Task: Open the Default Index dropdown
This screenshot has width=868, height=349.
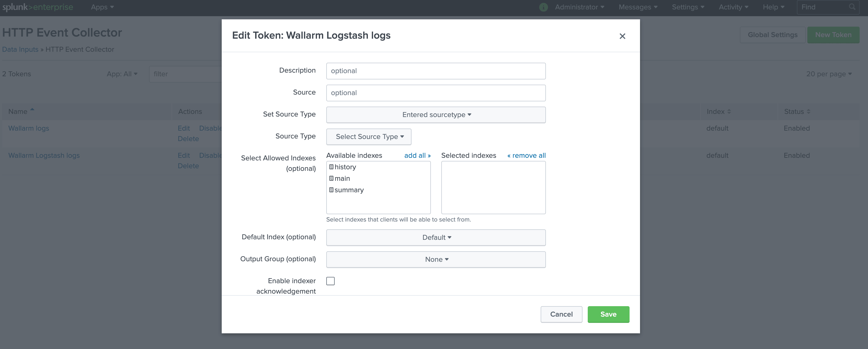Action: click(x=436, y=237)
